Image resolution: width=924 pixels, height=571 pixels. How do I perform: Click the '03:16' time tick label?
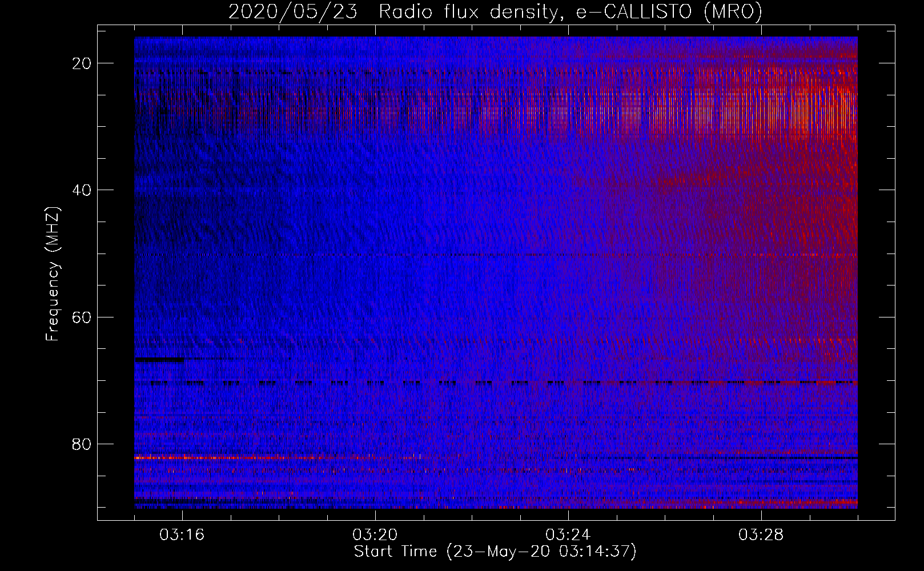tap(182, 535)
